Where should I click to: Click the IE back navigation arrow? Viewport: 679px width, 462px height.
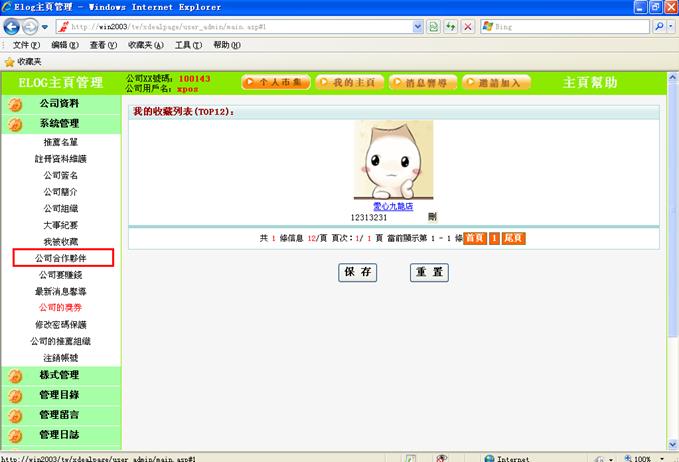point(13,26)
